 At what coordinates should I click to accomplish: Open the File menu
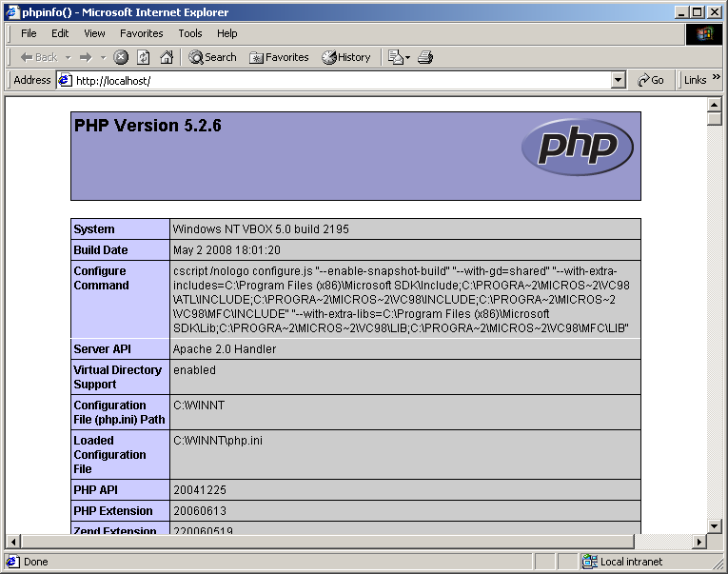(x=29, y=33)
